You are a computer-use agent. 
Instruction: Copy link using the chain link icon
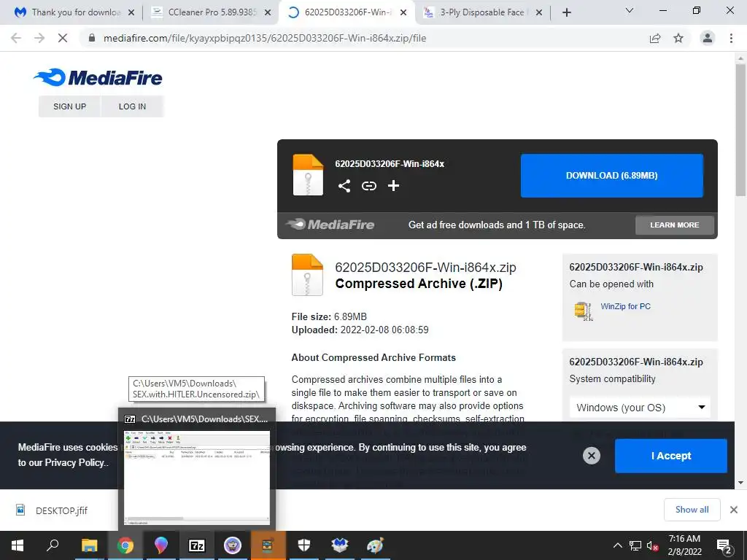coord(368,186)
